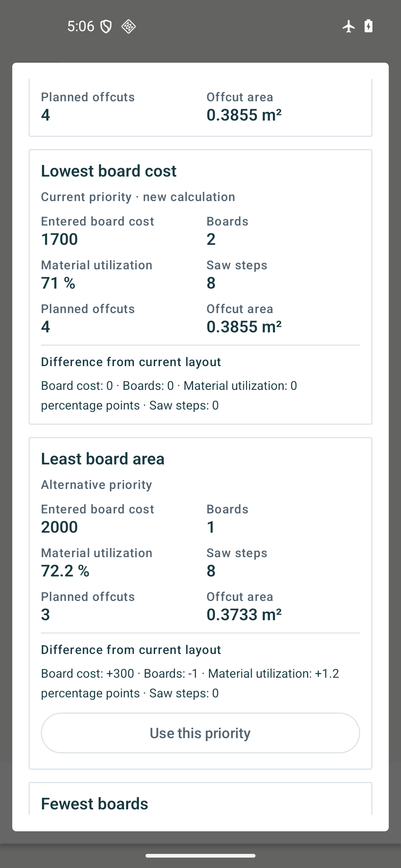Tap the 5:06 clock in status bar
This screenshot has width=401, height=868.
point(81,26)
